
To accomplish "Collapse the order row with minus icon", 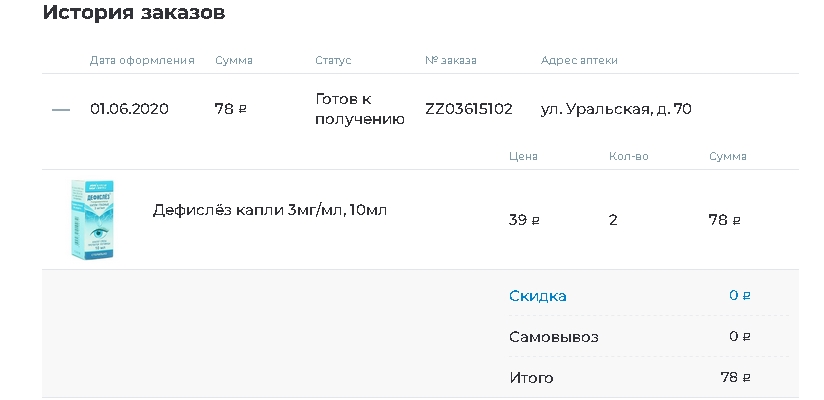I will click(61, 109).
